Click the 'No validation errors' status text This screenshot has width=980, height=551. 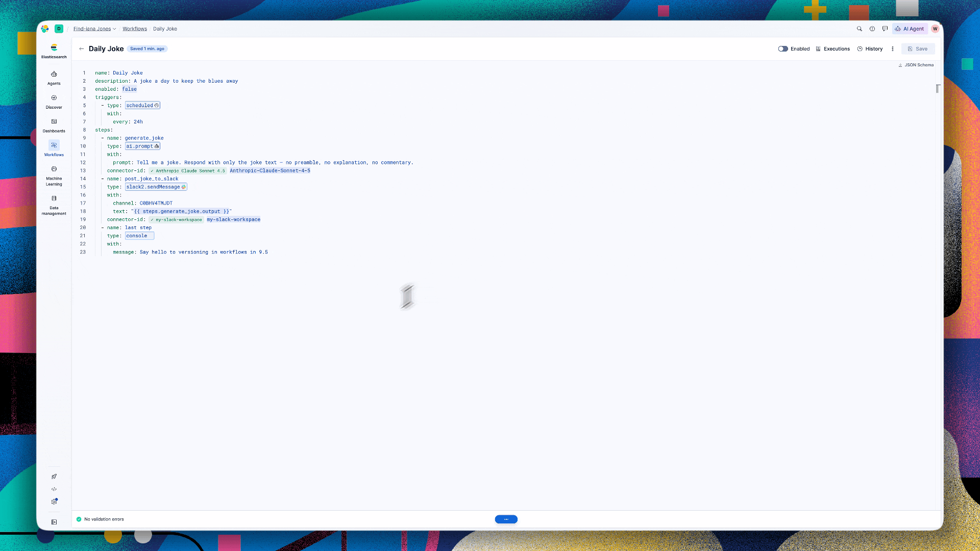pos(104,519)
